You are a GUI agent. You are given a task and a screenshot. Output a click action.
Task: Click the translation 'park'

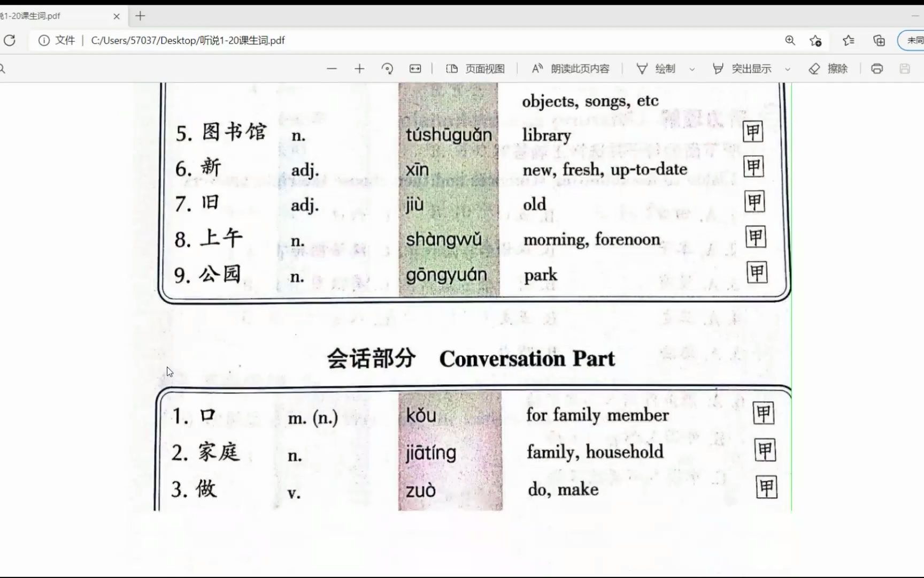coord(540,275)
